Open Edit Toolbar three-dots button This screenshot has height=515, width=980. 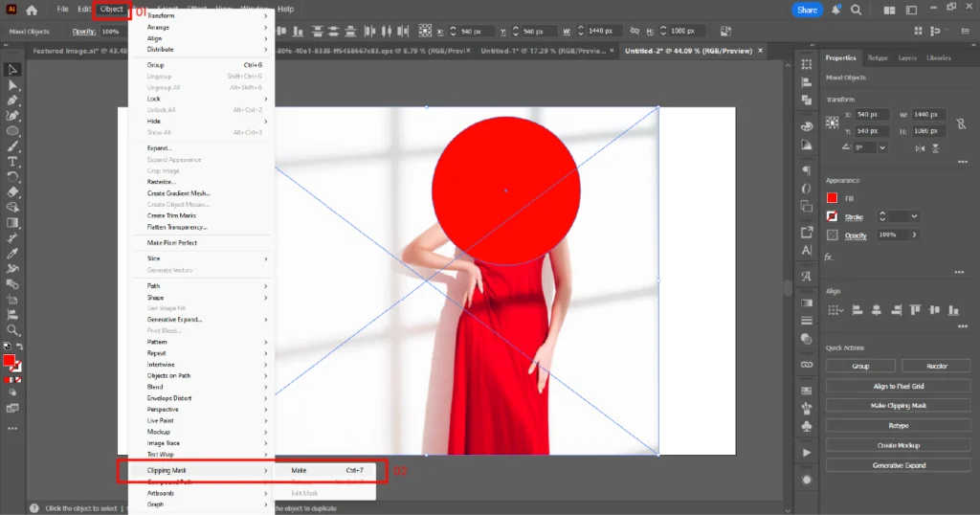pyautogui.click(x=12, y=429)
